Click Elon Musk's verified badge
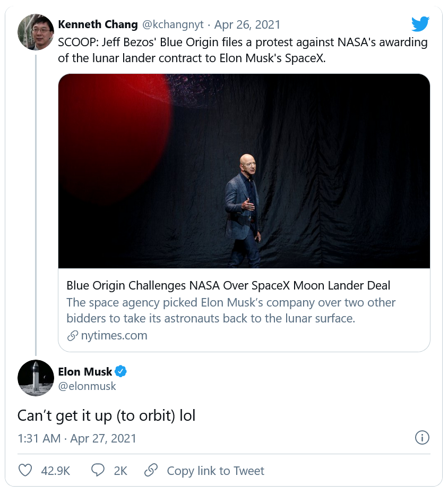Viewport: 448px width, 493px height. (121, 371)
